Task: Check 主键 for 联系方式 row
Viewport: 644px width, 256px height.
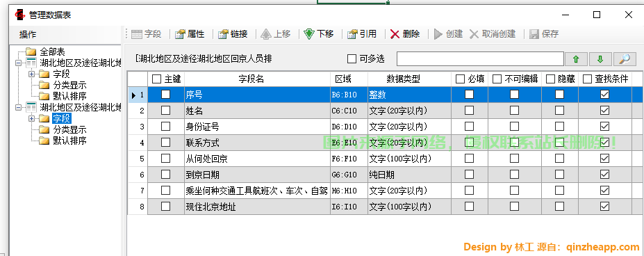Action: pyautogui.click(x=165, y=143)
